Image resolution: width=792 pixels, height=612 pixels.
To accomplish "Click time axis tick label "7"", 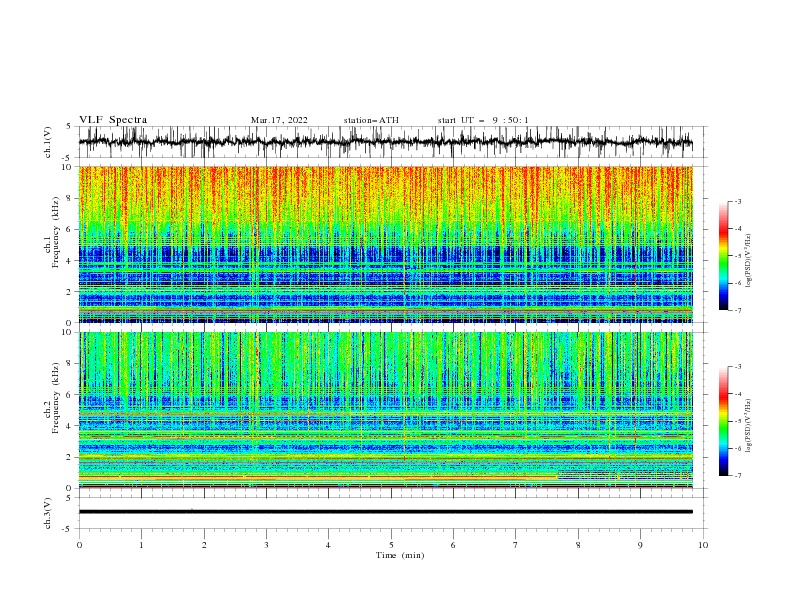I will pyautogui.click(x=516, y=545).
